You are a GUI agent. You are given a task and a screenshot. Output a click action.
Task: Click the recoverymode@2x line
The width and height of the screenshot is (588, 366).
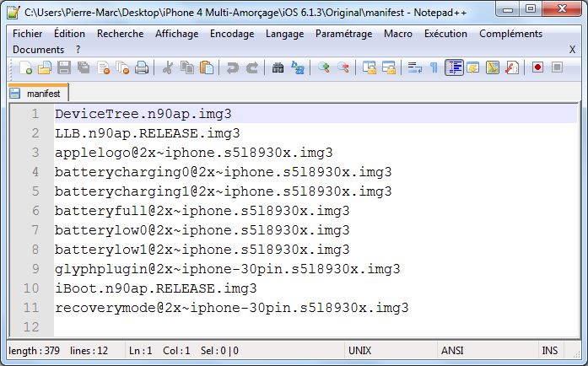232,308
